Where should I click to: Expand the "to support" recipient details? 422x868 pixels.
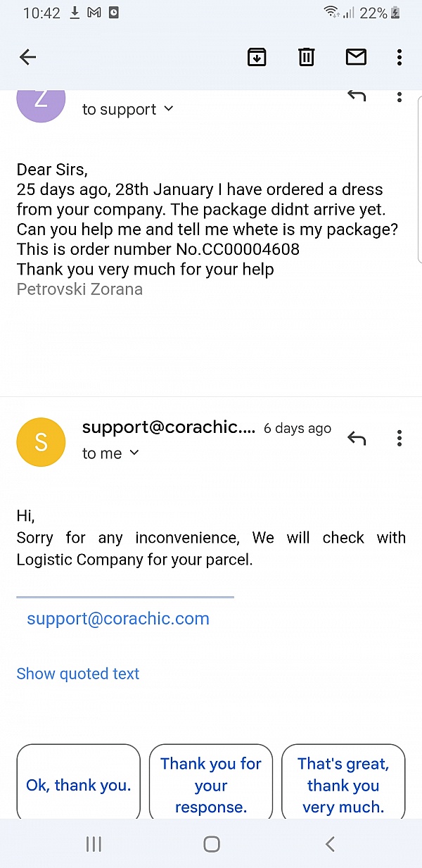127,109
